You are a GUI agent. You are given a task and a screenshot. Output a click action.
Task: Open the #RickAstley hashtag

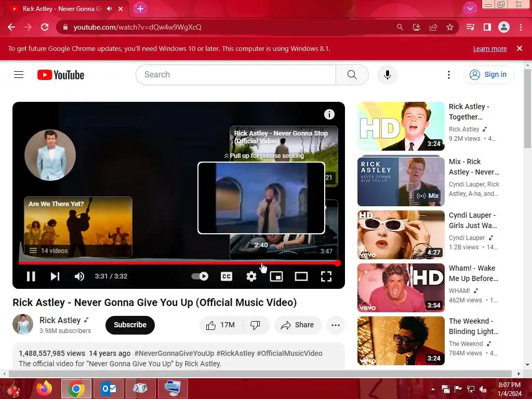(235, 353)
